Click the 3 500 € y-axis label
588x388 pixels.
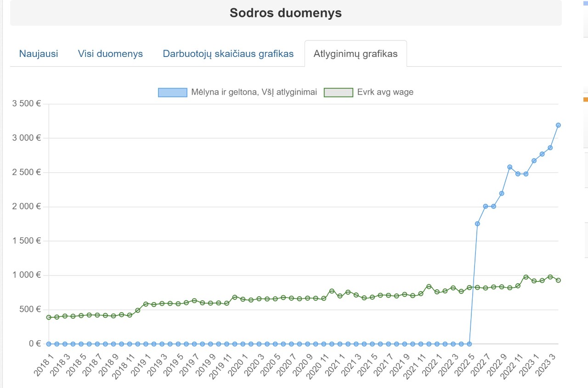(x=27, y=104)
